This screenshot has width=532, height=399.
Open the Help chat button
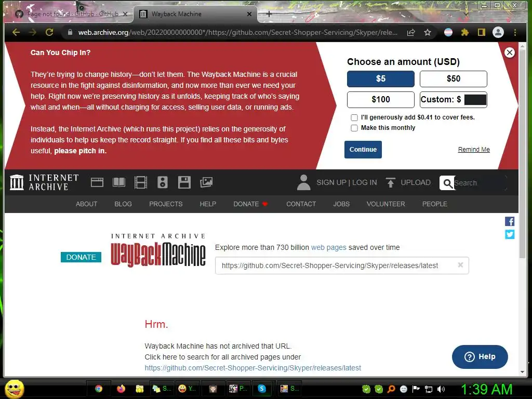[480, 356]
